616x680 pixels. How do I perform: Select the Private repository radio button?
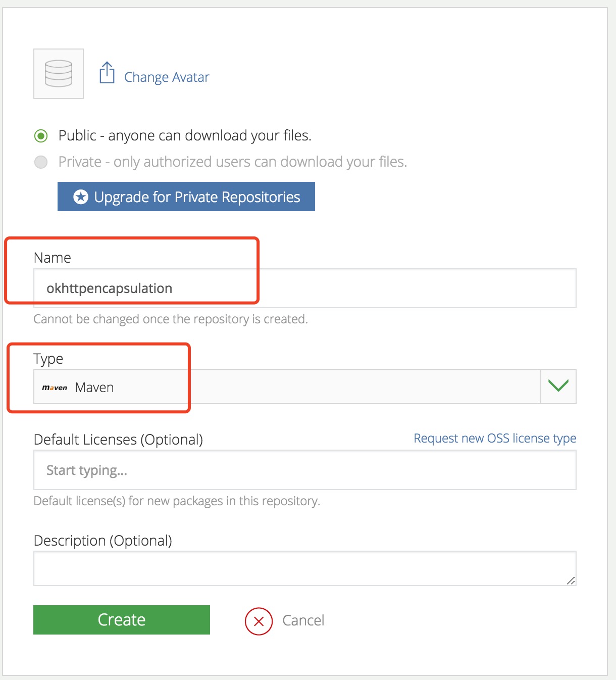[x=41, y=162]
